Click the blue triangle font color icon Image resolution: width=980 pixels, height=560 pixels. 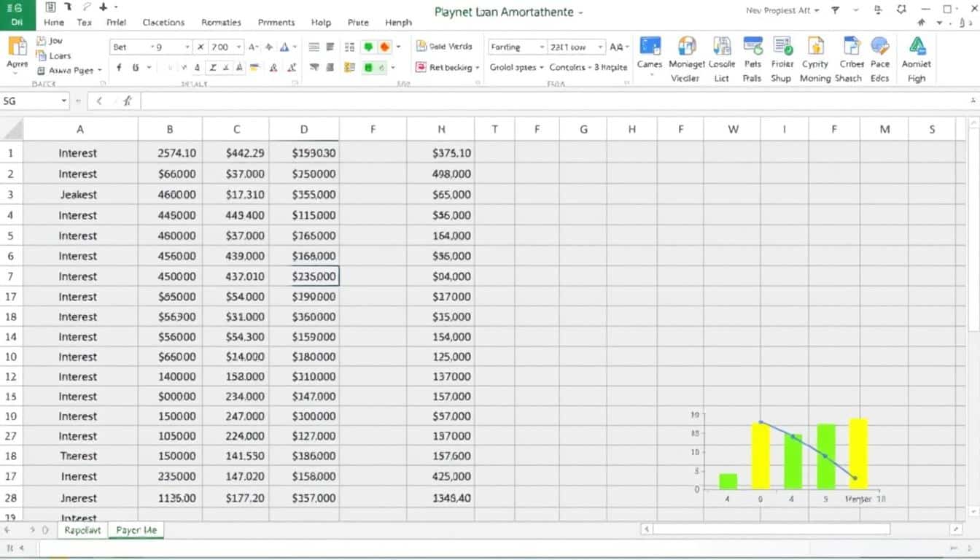(286, 47)
